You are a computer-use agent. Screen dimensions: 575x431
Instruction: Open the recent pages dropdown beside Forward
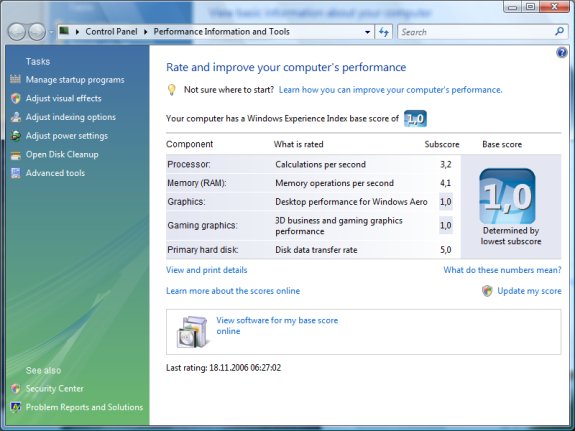click(51, 32)
